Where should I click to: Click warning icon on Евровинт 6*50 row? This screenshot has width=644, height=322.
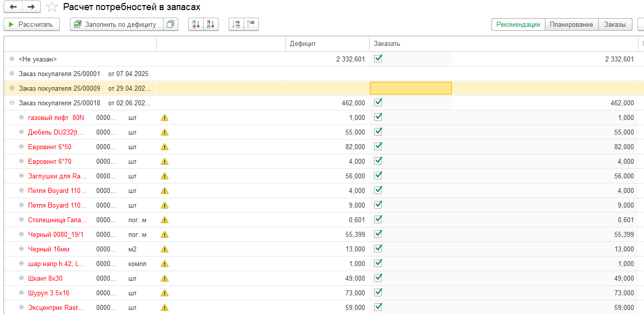coord(165,147)
